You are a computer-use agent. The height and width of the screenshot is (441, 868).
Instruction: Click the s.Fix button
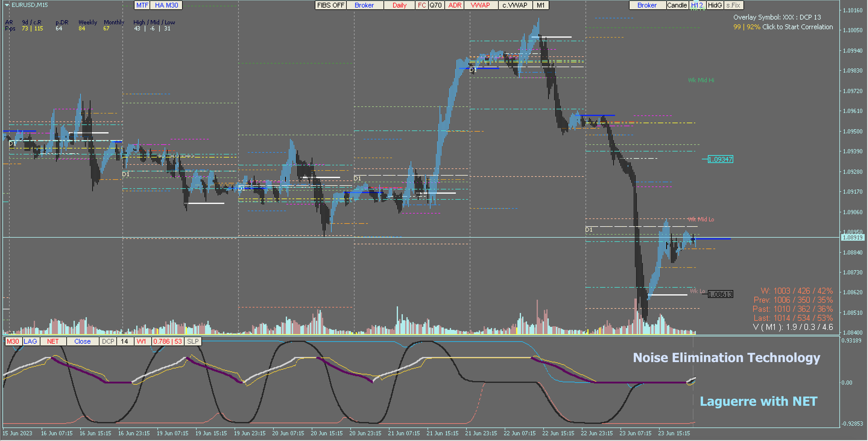tap(733, 5)
